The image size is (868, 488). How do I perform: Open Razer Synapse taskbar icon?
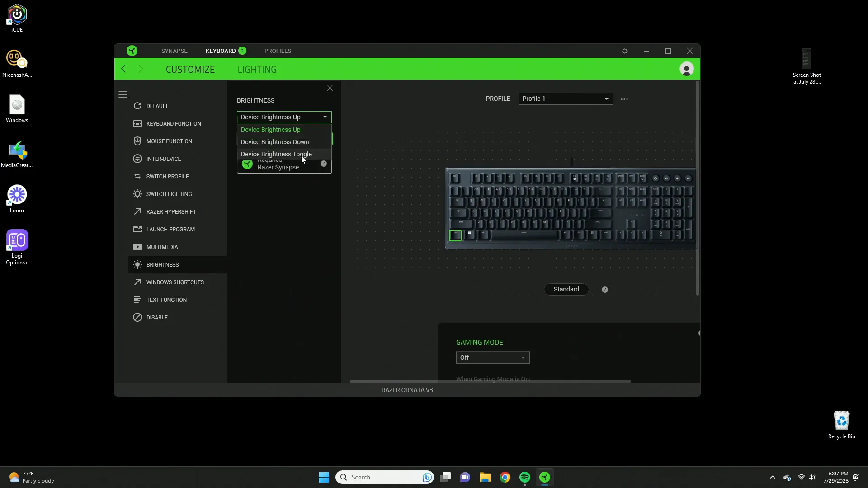click(x=544, y=477)
